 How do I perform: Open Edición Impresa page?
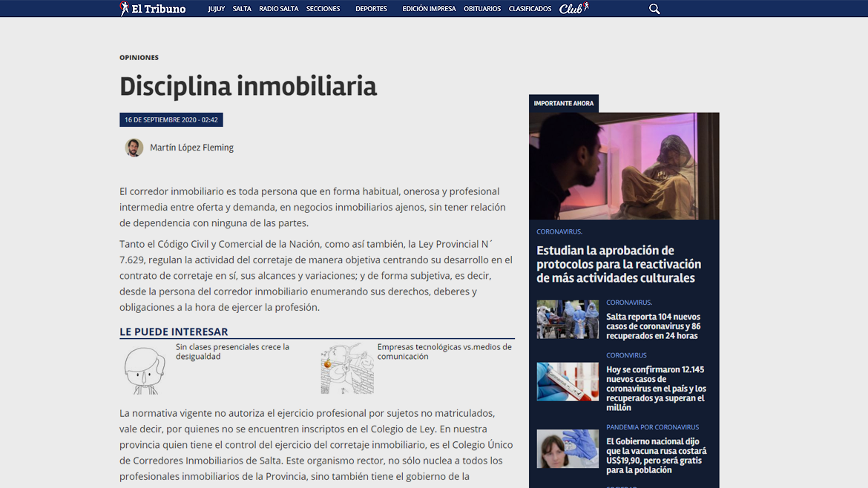tap(429, 9)
